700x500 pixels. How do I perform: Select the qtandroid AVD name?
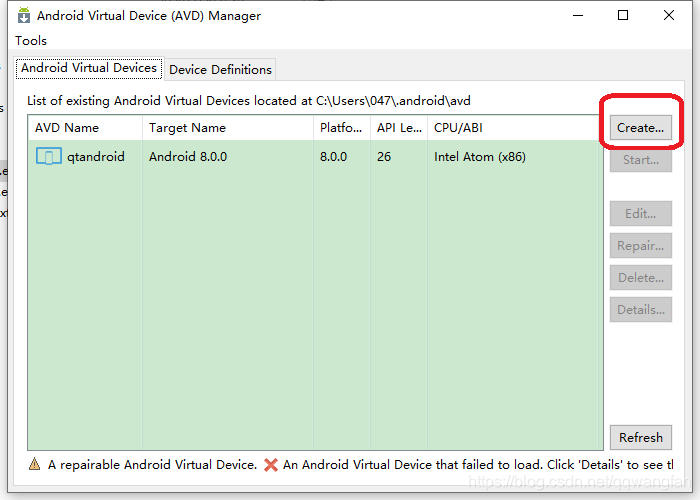[96, 157]
